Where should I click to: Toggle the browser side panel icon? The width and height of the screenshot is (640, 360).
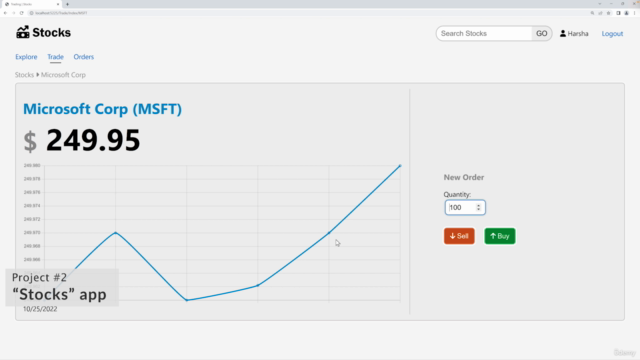click(x=618, y=13)
